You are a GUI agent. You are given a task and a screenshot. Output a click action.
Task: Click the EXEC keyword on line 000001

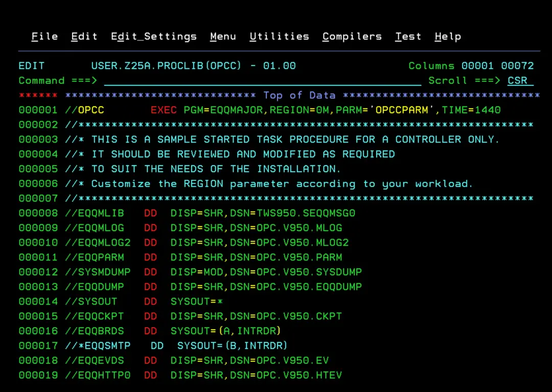[164, 110]
